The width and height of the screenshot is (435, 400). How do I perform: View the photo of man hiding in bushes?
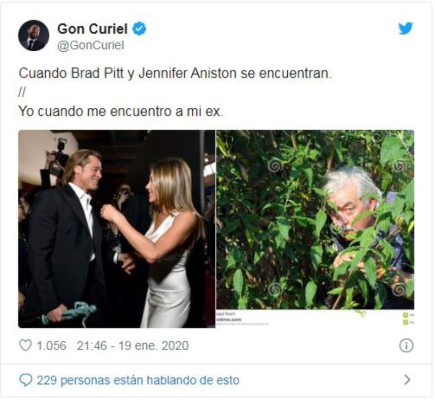coord(315,220)
